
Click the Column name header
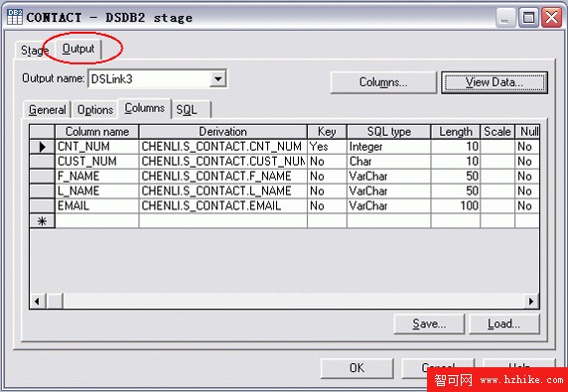pyautogui.click(x=96, y=132)
